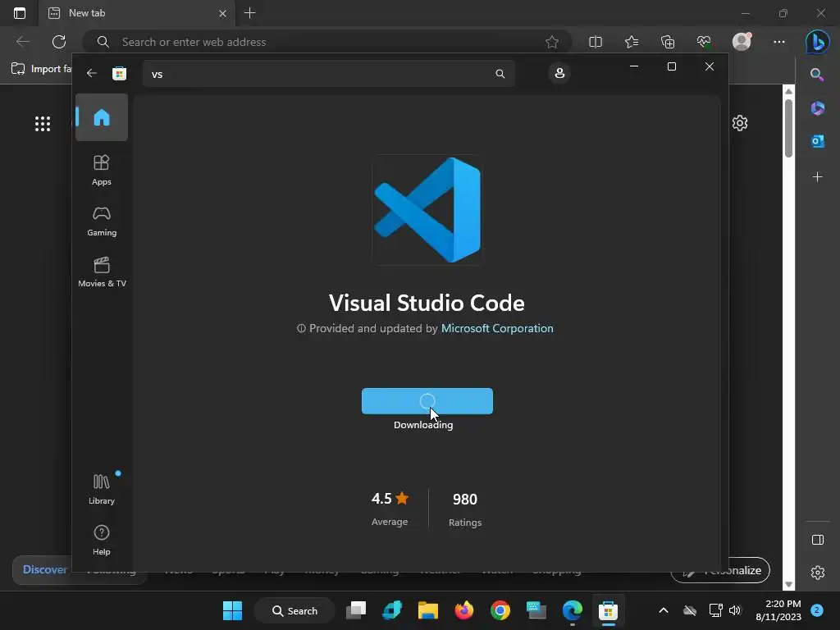Open the Microsoft Corporation publisher link
The width and height of the screenshot is (840, 630).
497,328
